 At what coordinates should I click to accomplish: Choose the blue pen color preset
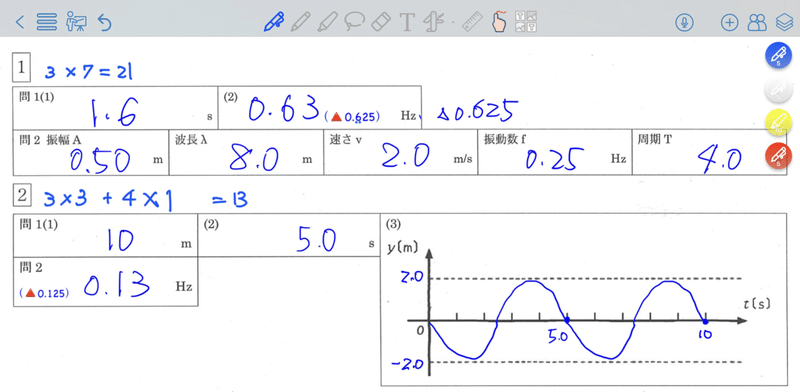(778, 55)
